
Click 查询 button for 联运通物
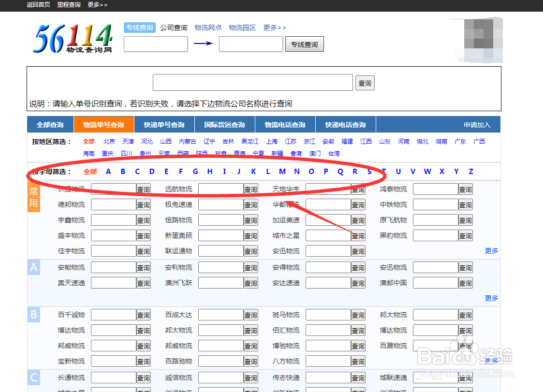tap(251, 251)
